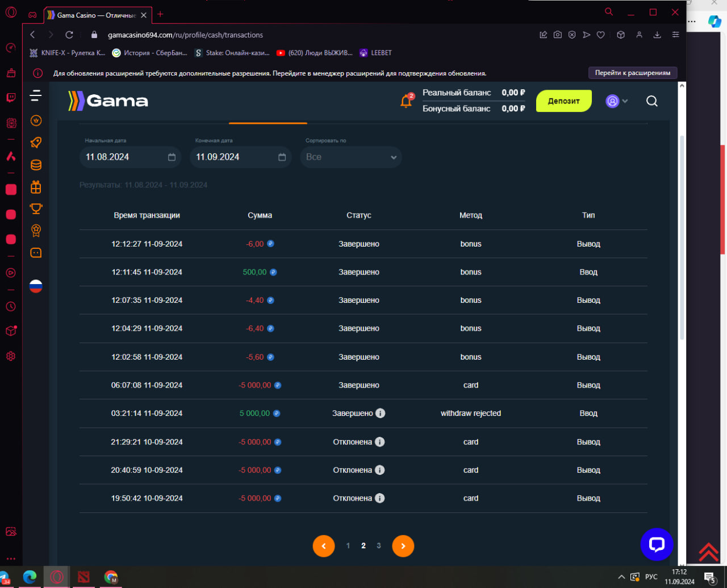
Task: Open the gift box icon in Gama sidebar
Action: coord(36,187)
